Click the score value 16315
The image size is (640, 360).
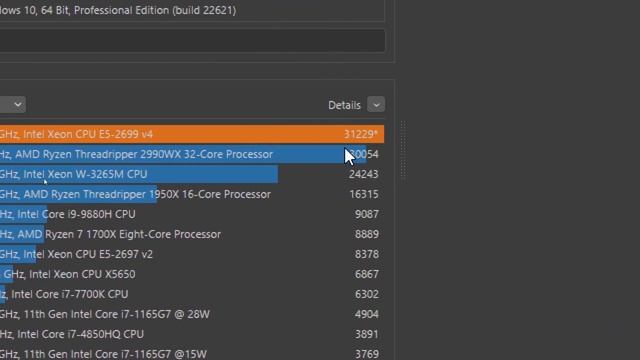coord(364,194)
